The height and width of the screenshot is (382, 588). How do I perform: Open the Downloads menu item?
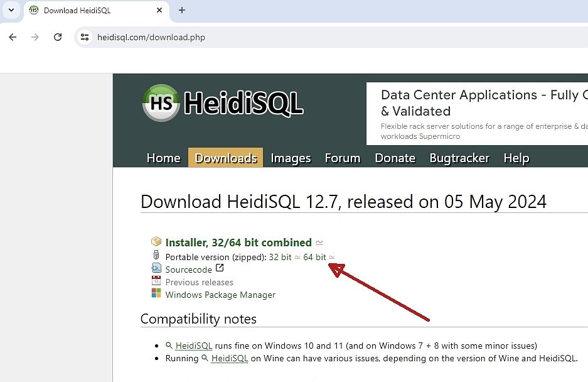click(226, 158)
